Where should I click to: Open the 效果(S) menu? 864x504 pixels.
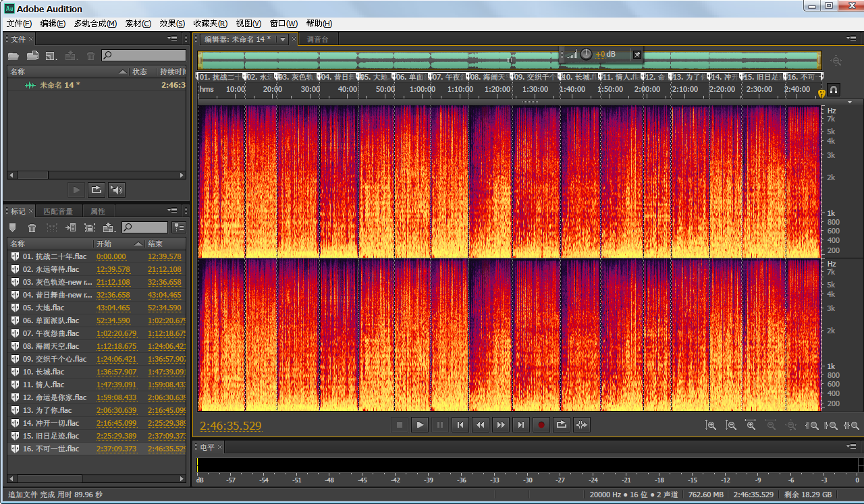[171, 24]
